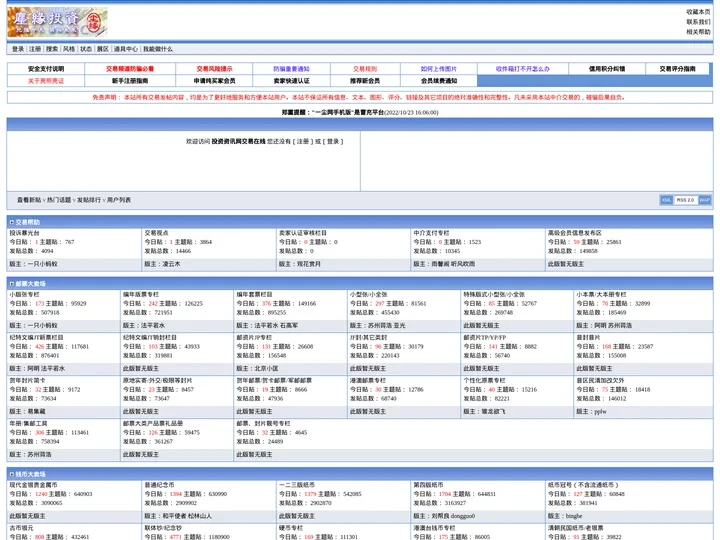This screenshot has width=720, height=540.
Task: Open 收件箱打不开怎么办 notice link
Action: (x=523, y=69)
